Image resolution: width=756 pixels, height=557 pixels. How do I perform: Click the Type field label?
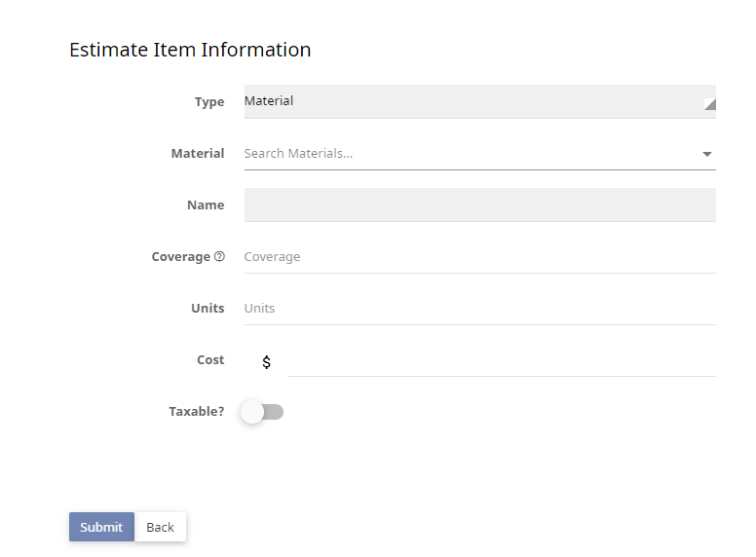tap(209, 102)
